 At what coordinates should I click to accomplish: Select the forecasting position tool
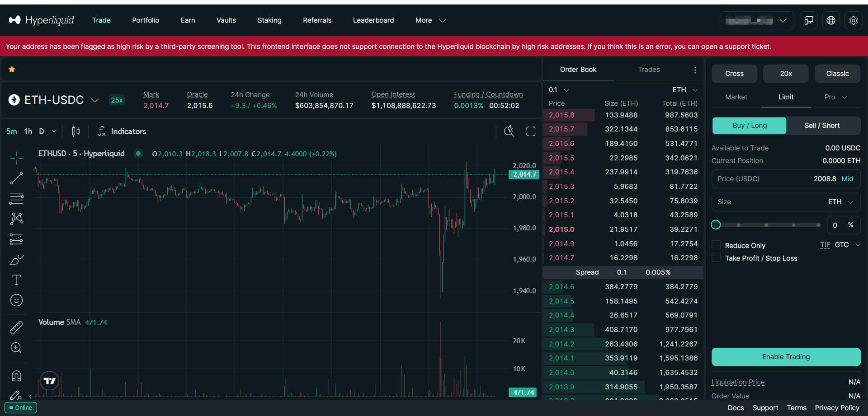[x=17, y=239]
